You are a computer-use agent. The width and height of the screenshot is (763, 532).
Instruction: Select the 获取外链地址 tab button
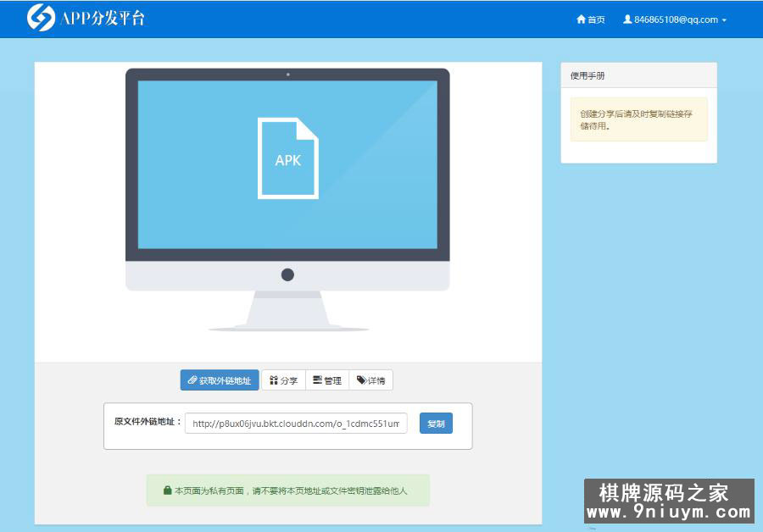tap(220, 380)
